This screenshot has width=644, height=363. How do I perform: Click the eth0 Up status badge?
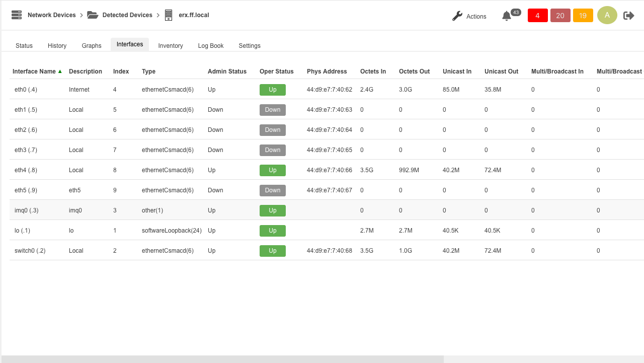click(273, 90)
